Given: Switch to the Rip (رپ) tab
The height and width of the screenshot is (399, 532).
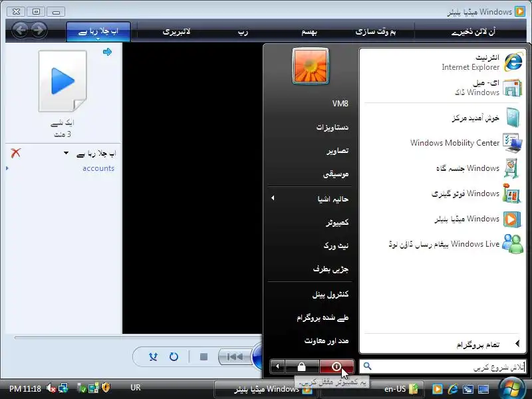Looking at the screenshot, I should click(243, 31).
